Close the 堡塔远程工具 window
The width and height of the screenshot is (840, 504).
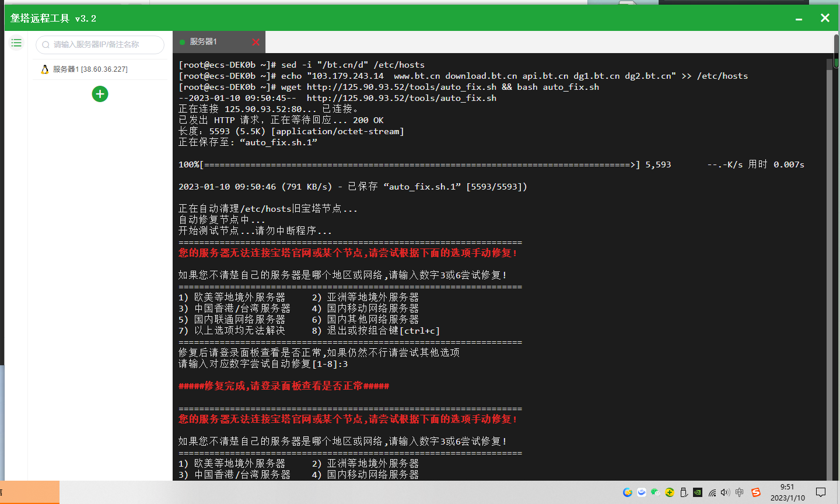point(825,18)
